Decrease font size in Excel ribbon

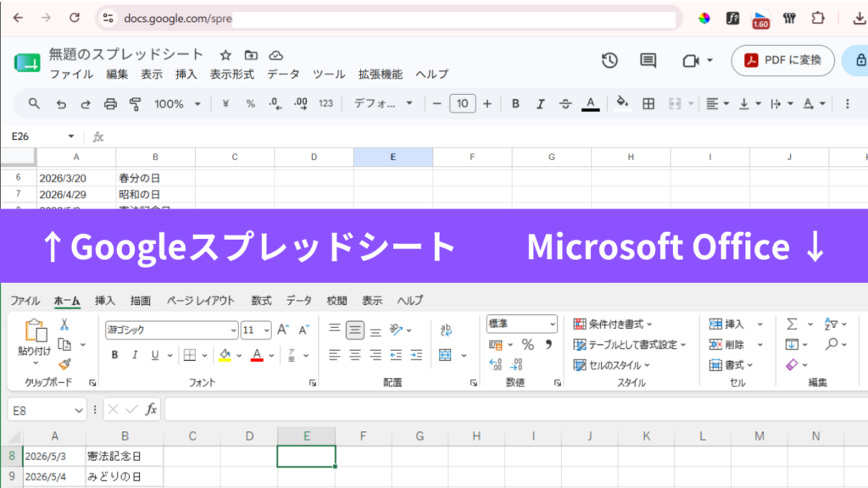304,330
